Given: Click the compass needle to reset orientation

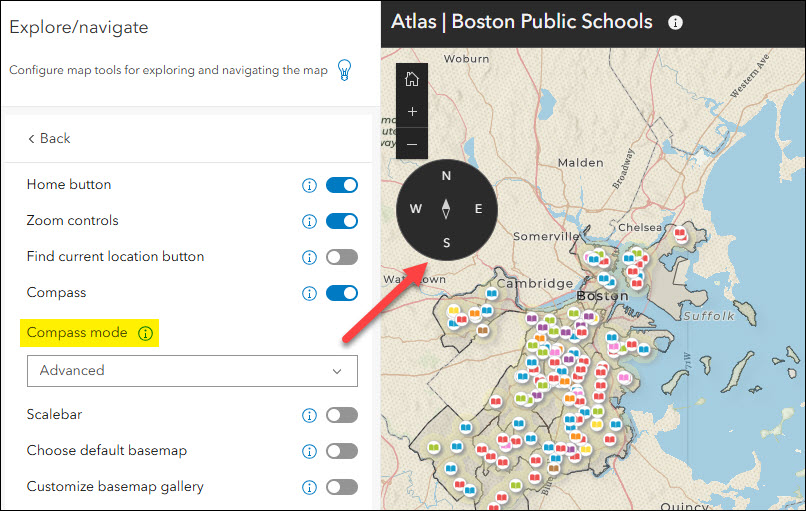Looking at the screenshot, I should point(446,209).
